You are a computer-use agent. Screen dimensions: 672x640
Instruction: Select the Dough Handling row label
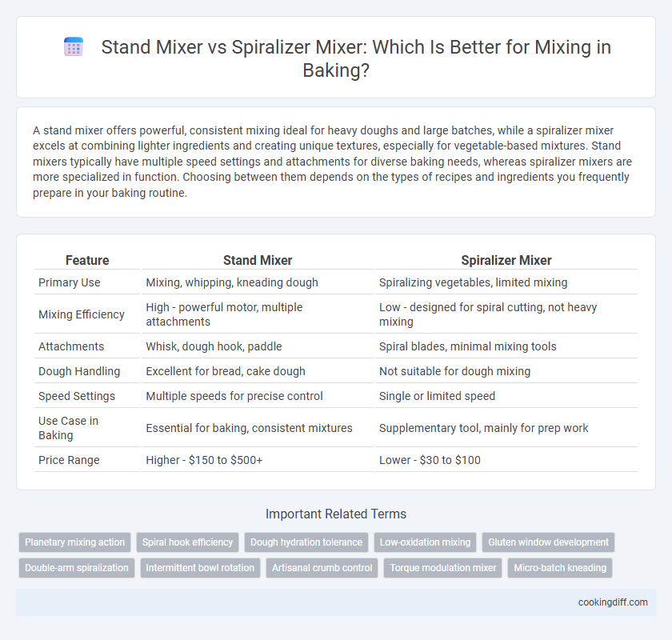79,371
